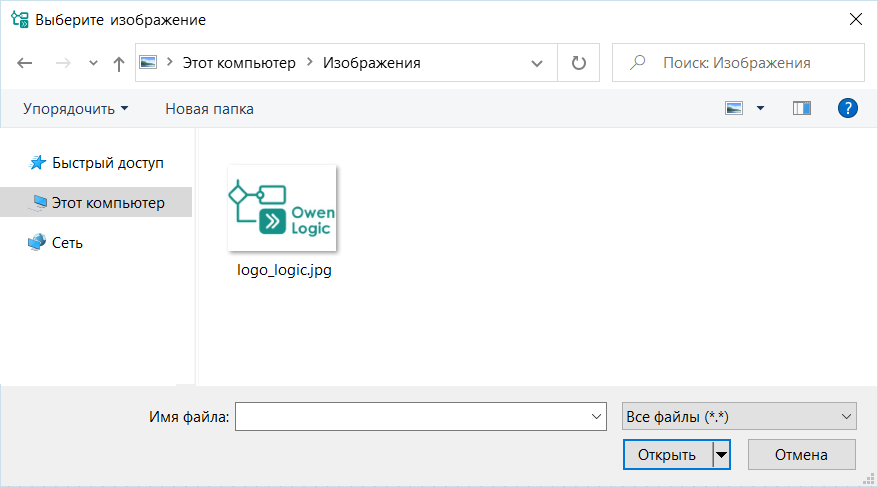Close the dialog with the X

[856, 19]
